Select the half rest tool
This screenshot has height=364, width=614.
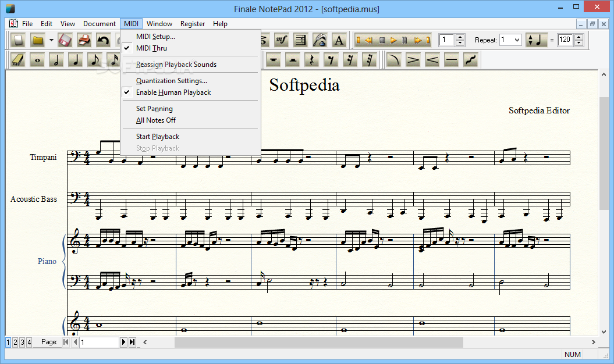[x=293, y=60]
